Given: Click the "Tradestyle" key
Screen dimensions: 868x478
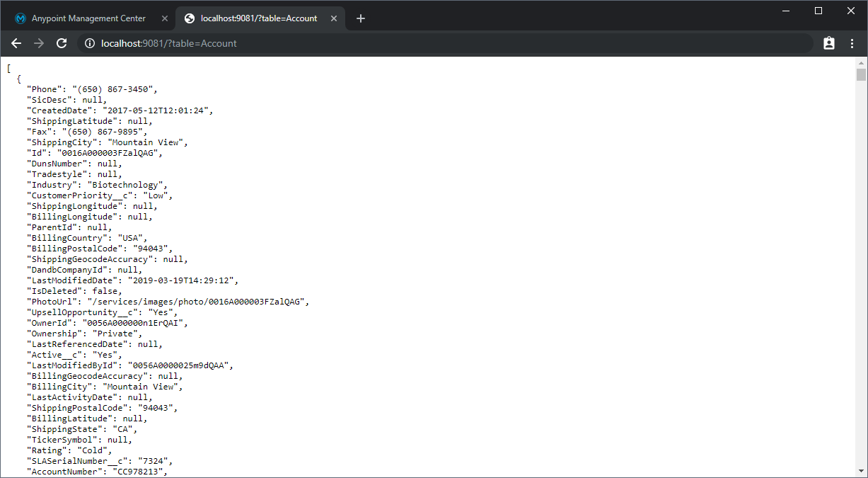Looking at the screenshot, I should click(57, 174).
